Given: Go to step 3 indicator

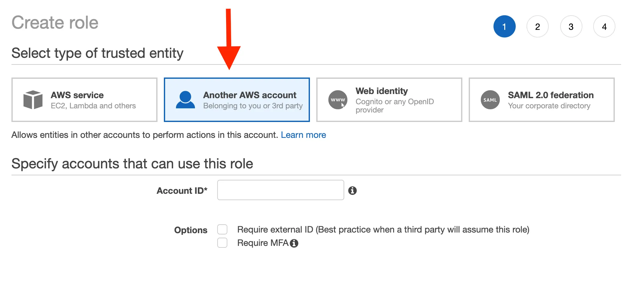Looking at the screenshot, I should (571, 26).
